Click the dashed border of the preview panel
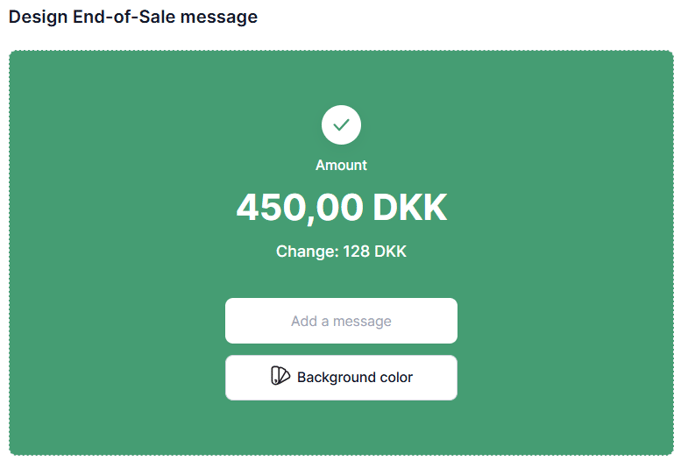The image size is (688, 475). pos(10,250)
